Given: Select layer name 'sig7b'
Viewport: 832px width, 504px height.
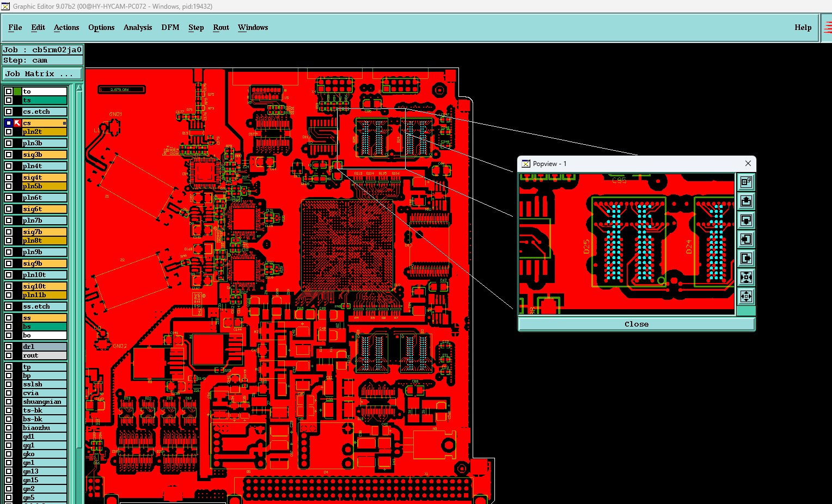Looking at the screenshot, I should click(45, 232).
